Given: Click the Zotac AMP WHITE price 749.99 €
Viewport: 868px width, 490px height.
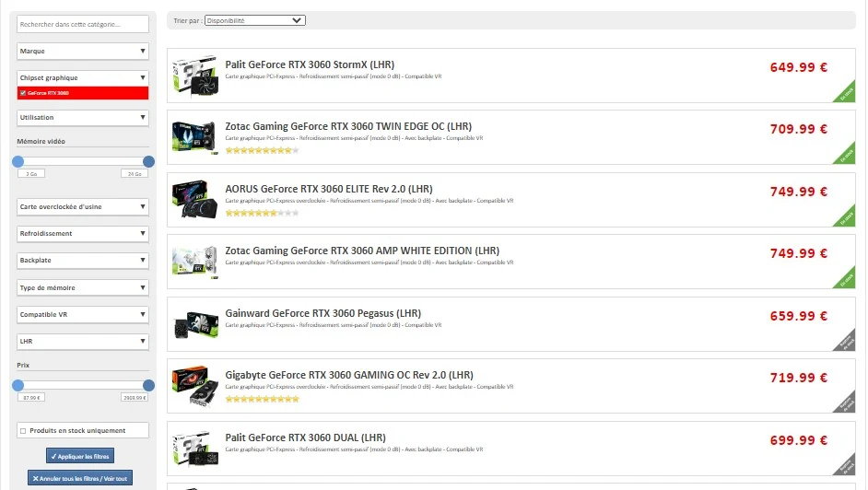Looking at the screenshot, I should click(x=798, y=253).
